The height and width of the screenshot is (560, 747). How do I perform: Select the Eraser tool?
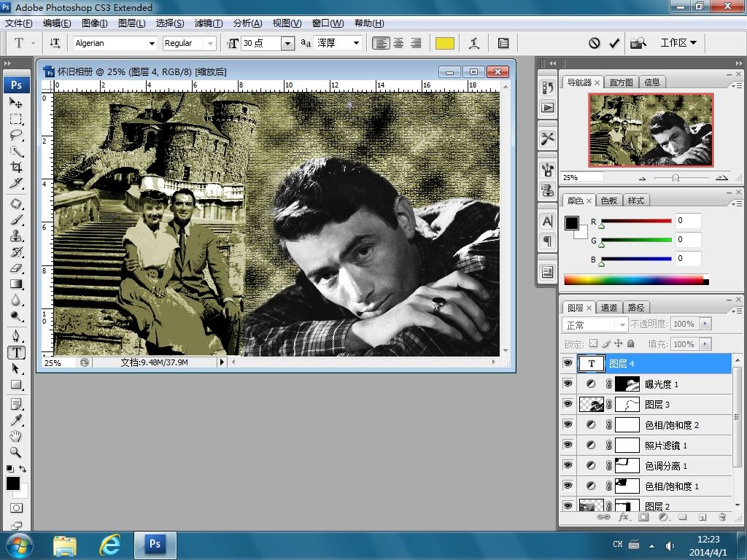coord(16,268)
